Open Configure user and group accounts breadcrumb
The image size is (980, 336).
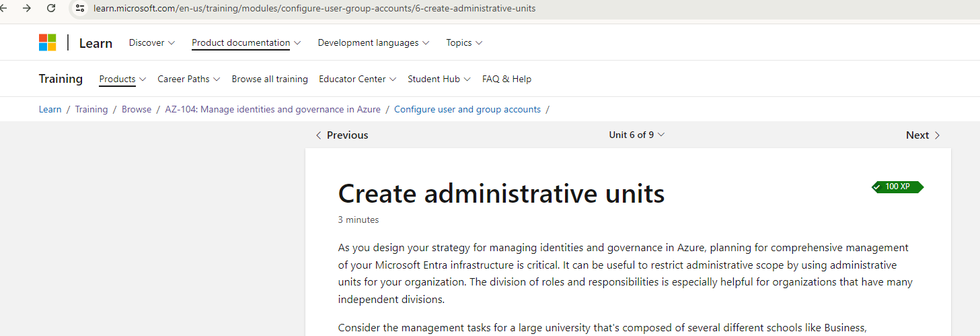pos(467,109)
